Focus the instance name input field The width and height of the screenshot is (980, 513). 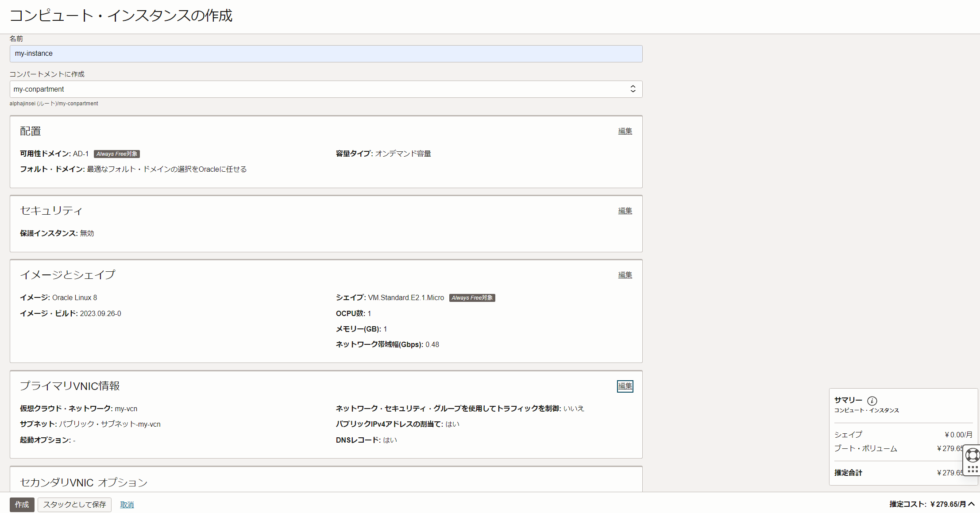[x=326, y=54]
